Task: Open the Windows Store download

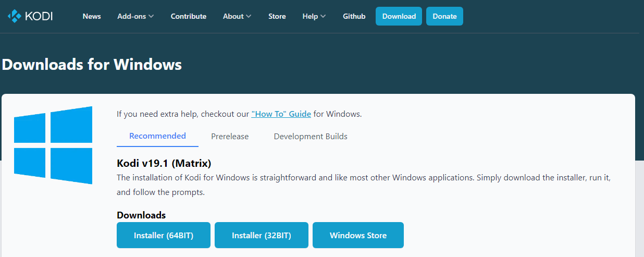Action: tap(358, 235)
